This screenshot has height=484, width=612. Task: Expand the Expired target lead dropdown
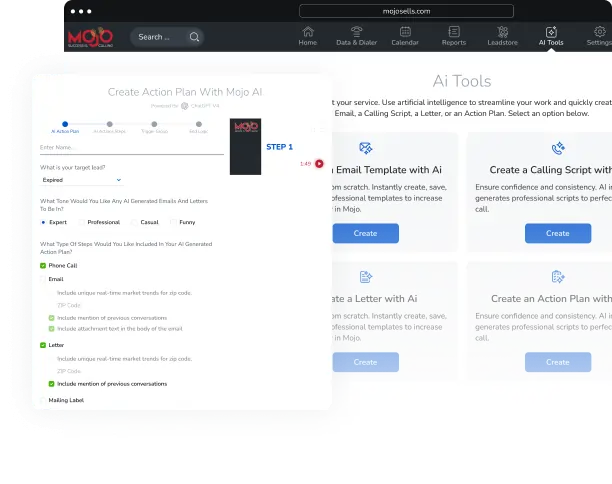point(82,180)
